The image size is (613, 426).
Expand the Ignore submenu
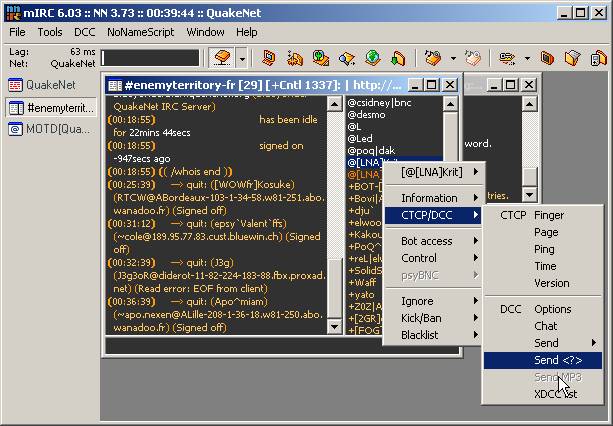point(433,301)
